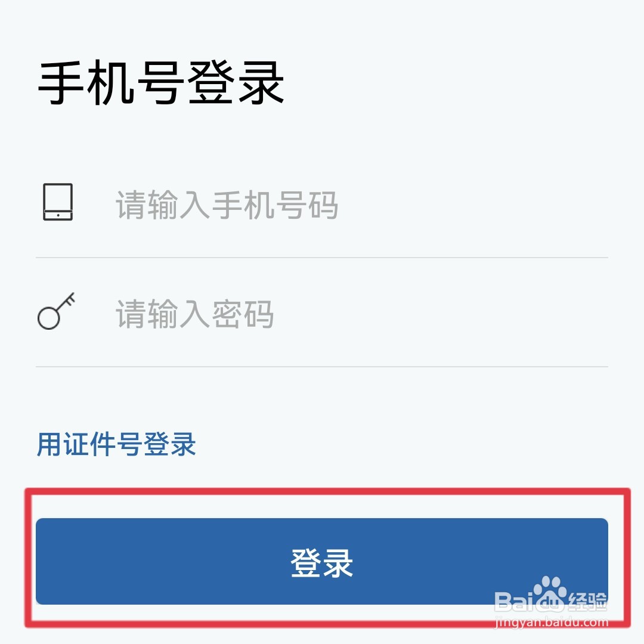Screen dimensions: 644x644
Task: Tap the blue 登录 button
Action: 321,561
